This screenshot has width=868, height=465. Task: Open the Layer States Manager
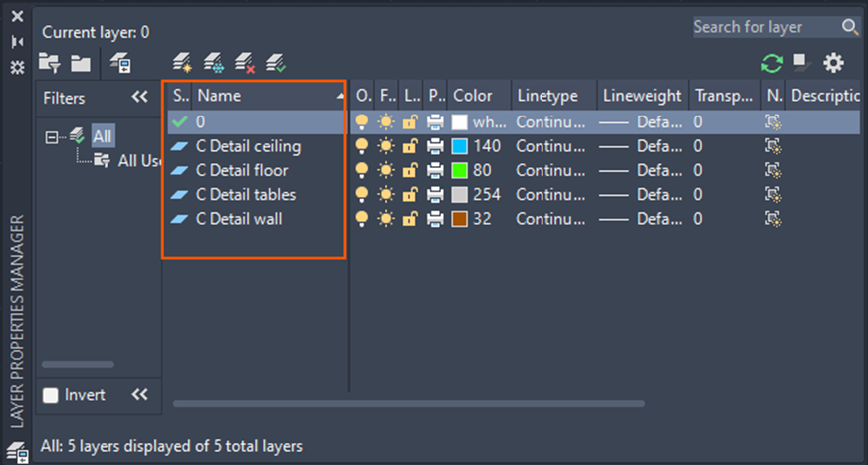[x=120, y=63]
